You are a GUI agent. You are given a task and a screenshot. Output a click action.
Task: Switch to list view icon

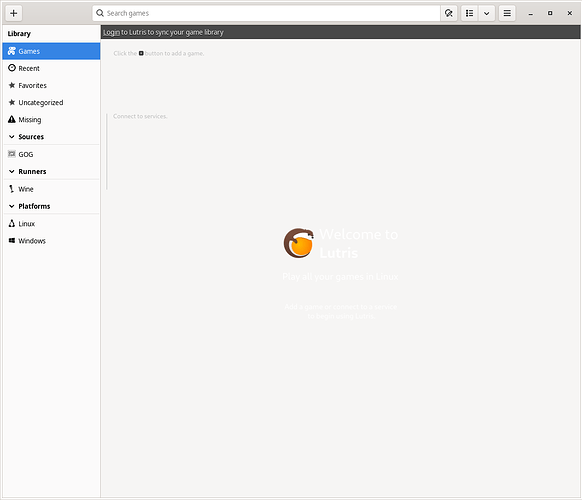click(470, 13)
